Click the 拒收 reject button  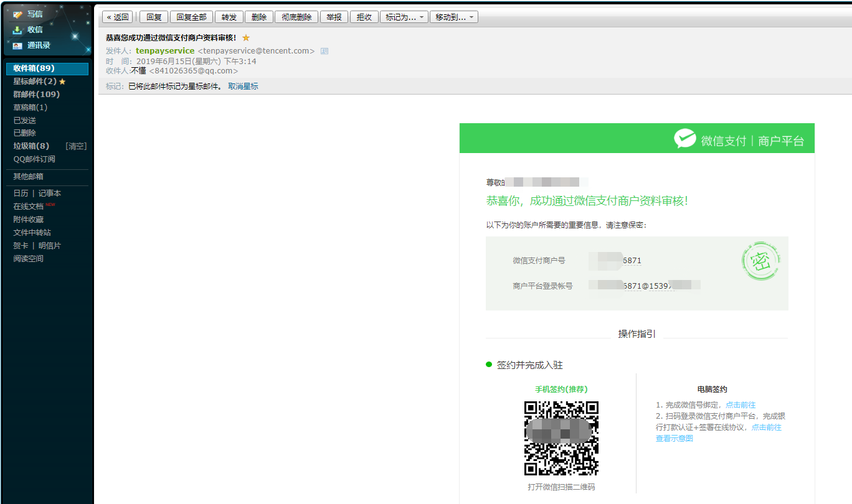(364, 17)
